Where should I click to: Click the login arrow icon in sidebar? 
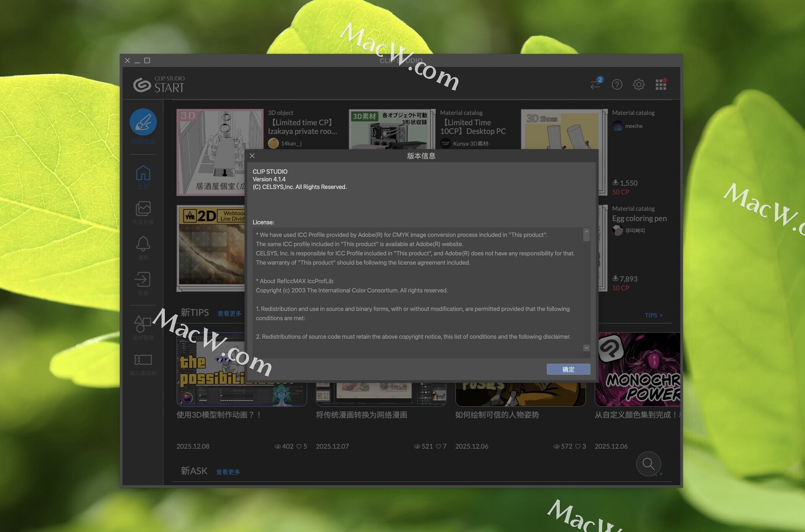coord(143,279)
